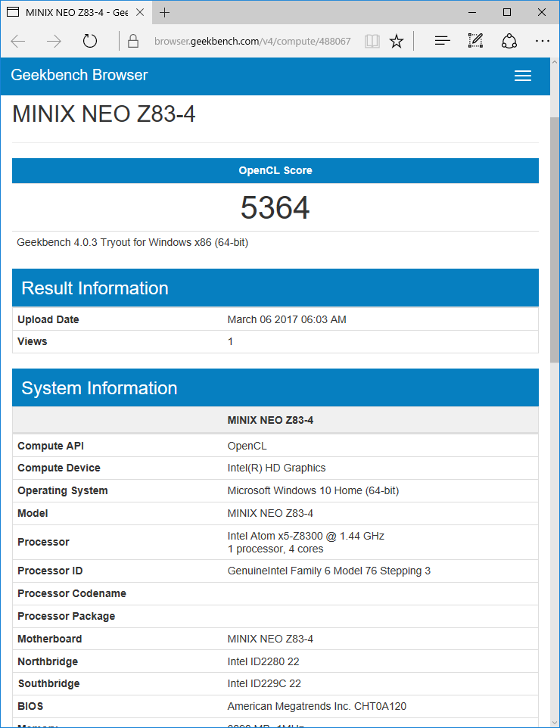Open a new tab with plus button
Screen dimensions: 560x728
(164, 13)
